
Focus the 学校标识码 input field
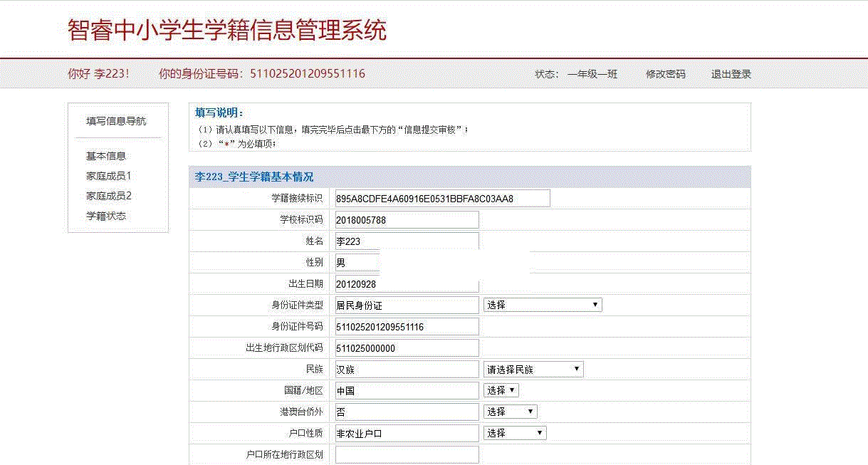click(x=406, y=220)
